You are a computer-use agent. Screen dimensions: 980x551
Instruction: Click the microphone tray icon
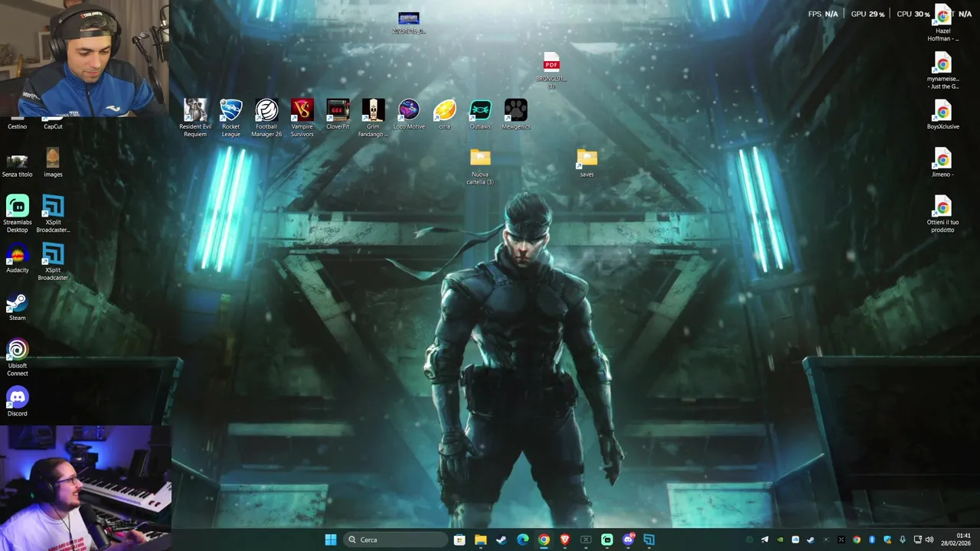tap(903, 540)
